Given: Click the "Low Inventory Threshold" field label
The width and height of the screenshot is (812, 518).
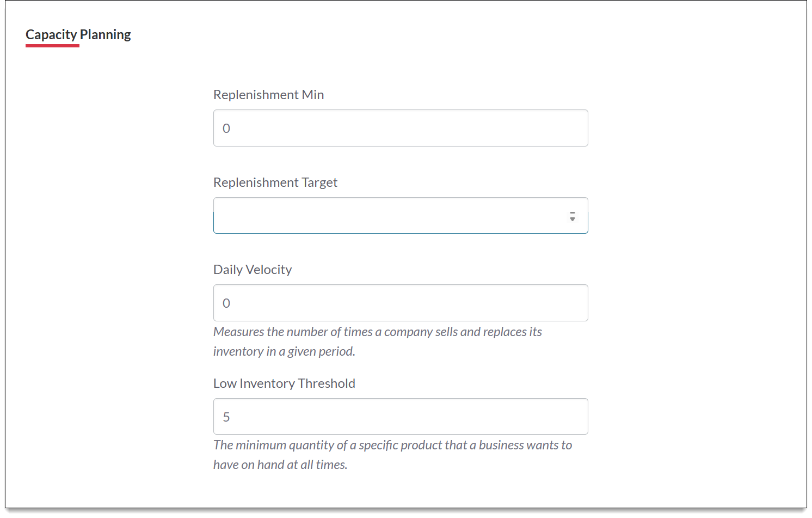Looking at the screenshot, I should point(284,383).
